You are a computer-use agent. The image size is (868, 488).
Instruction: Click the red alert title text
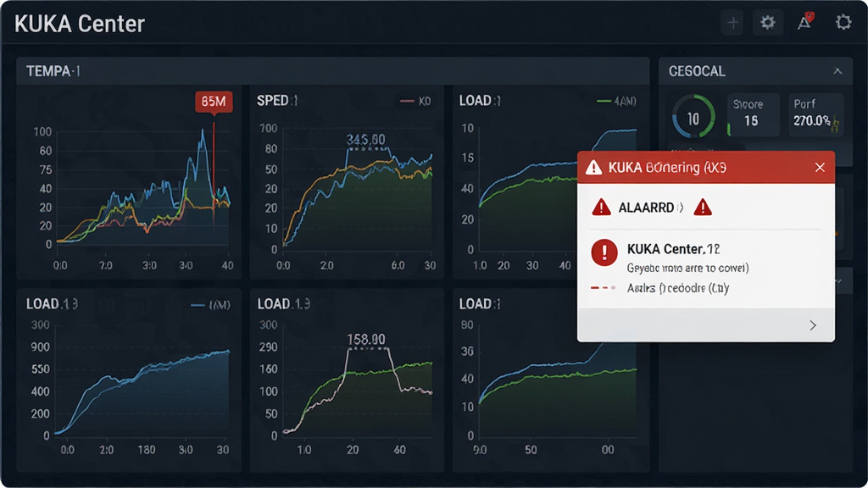click(667, 167)
